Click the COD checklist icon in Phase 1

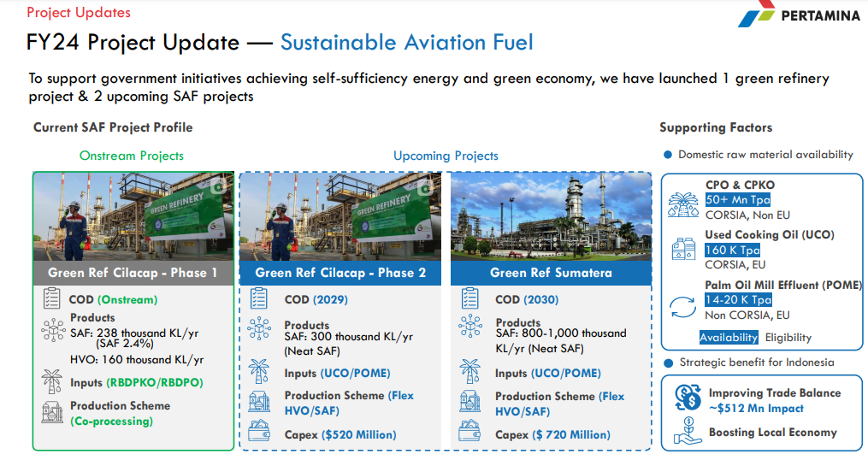[x=51, y=299]
